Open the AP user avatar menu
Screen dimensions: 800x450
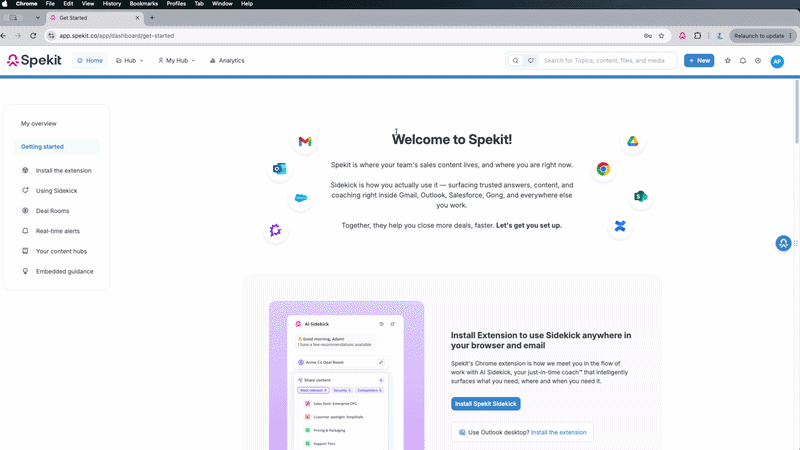pos(777,61)
